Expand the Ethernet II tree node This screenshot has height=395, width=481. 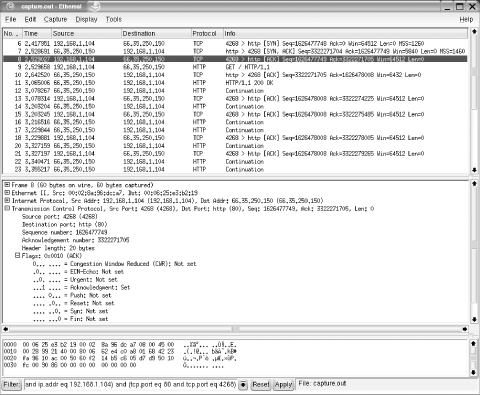[7, 193]
